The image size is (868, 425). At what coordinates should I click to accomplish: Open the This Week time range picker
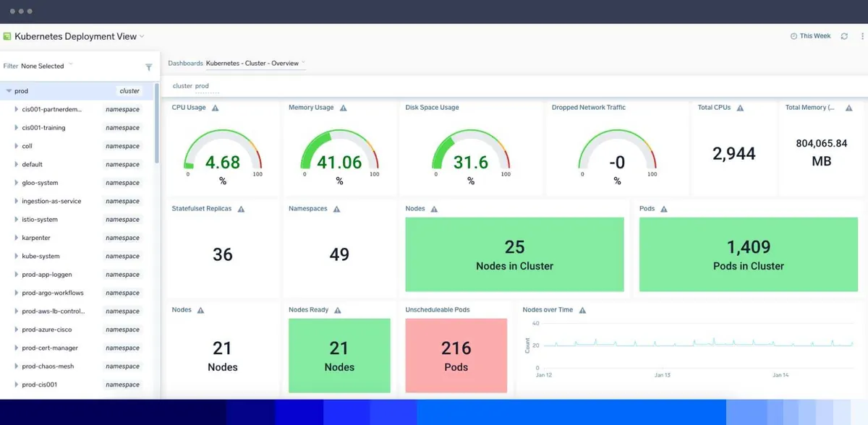[810, 36]
